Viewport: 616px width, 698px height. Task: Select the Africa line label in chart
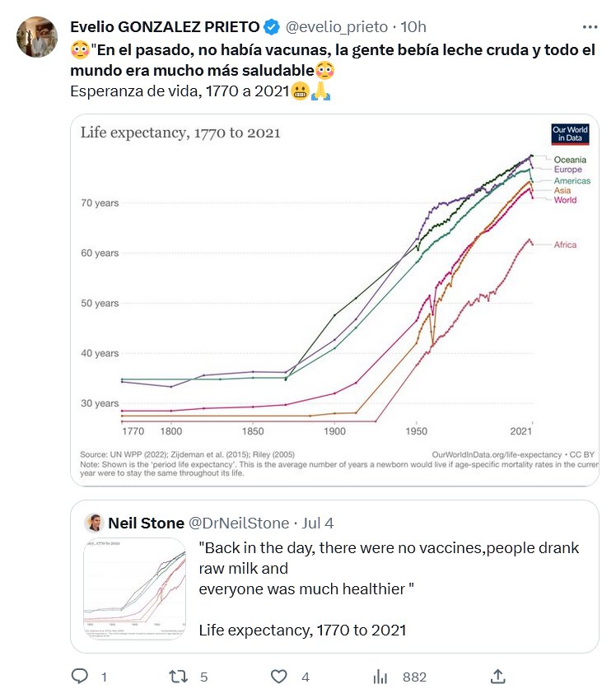[x=565, y=244]
